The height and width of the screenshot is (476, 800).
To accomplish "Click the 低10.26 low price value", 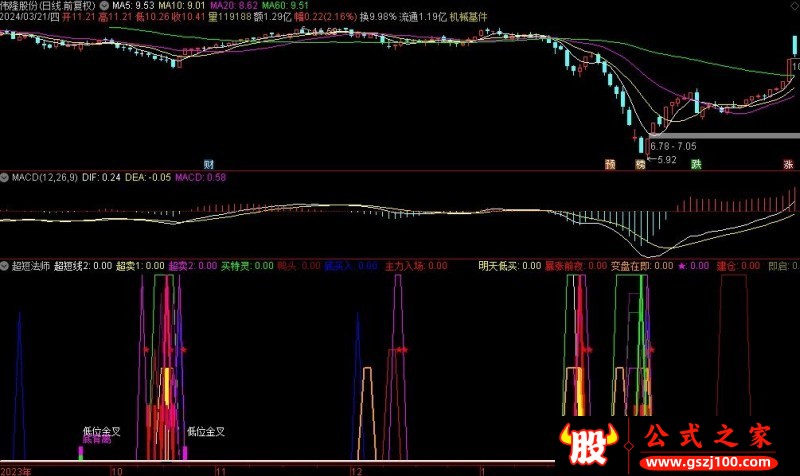I will pos(152,17).
